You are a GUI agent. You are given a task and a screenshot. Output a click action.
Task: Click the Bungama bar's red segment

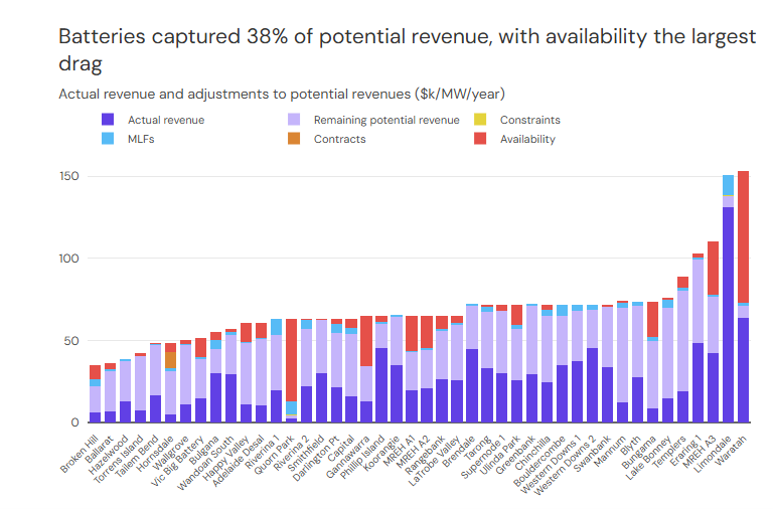653,320
